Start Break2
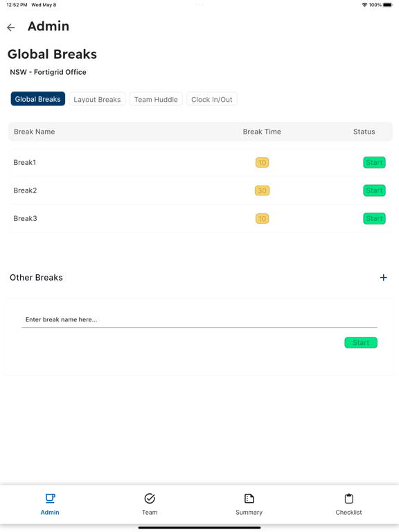Image resolution: width=399 pixels, height=532 pixels. pyautogui.click(x=374, y=190)
